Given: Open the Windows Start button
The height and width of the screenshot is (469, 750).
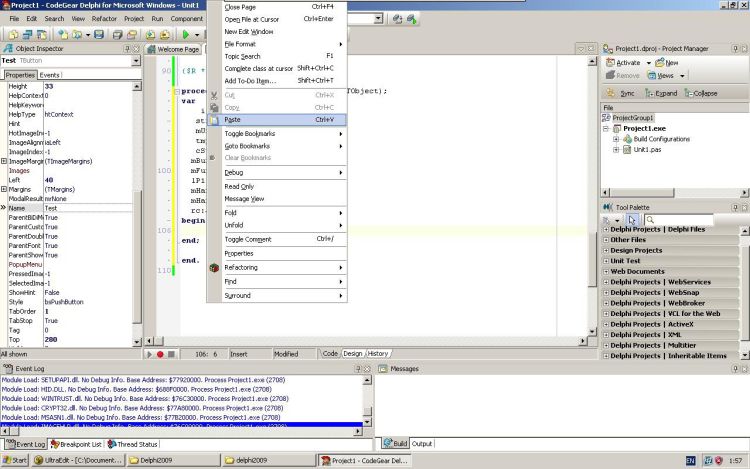Looking at the screenshot, I should point(14,460).
